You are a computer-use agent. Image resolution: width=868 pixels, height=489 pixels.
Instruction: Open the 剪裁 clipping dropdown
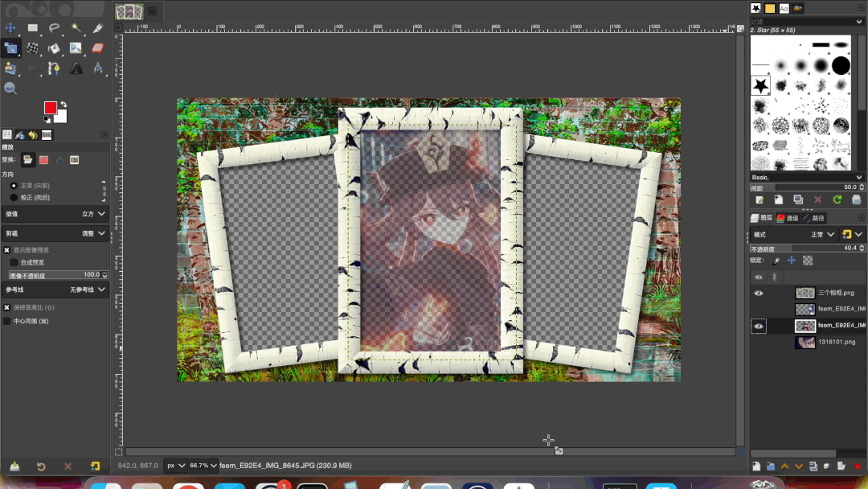pos(55,234)
